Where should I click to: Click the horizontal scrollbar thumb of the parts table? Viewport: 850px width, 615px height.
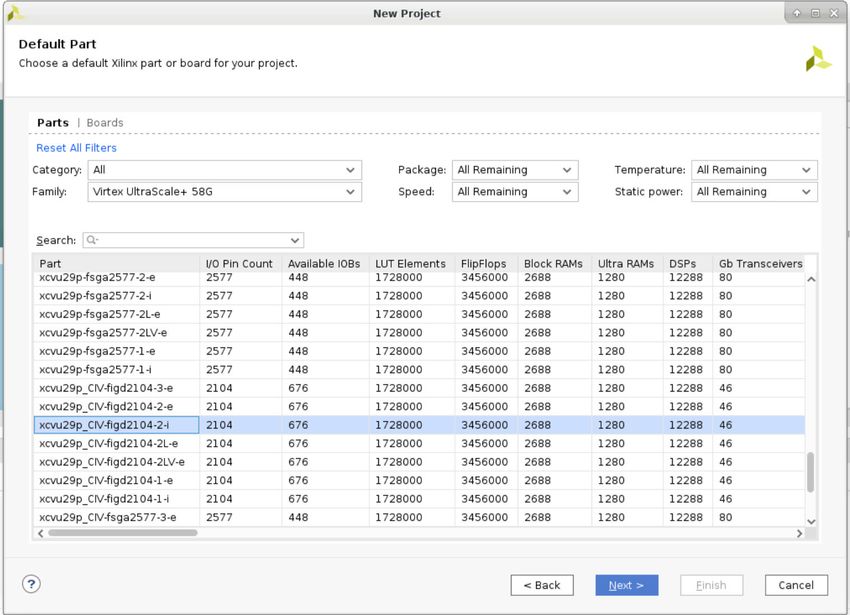123,533
